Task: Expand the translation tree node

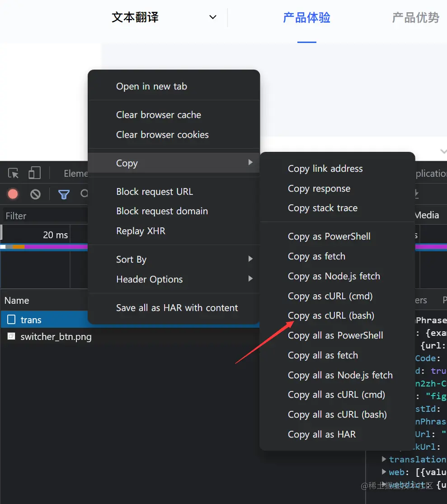Action: click(384, 459)
